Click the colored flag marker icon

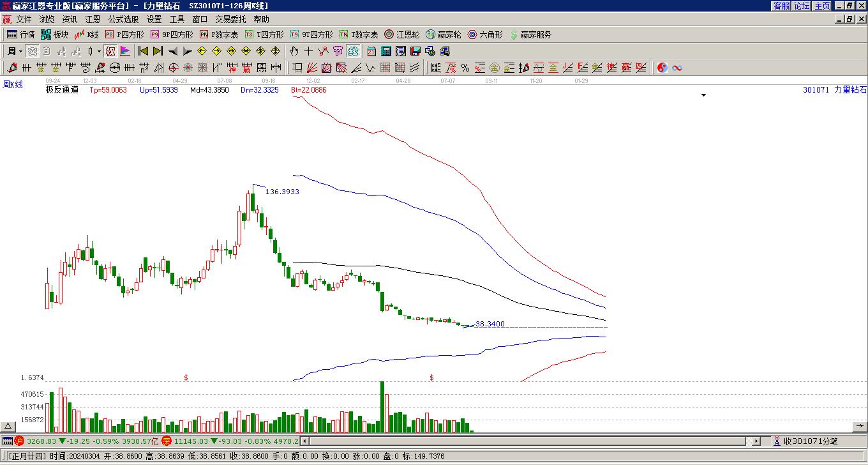pyautogui.click(x=125, y=51)
